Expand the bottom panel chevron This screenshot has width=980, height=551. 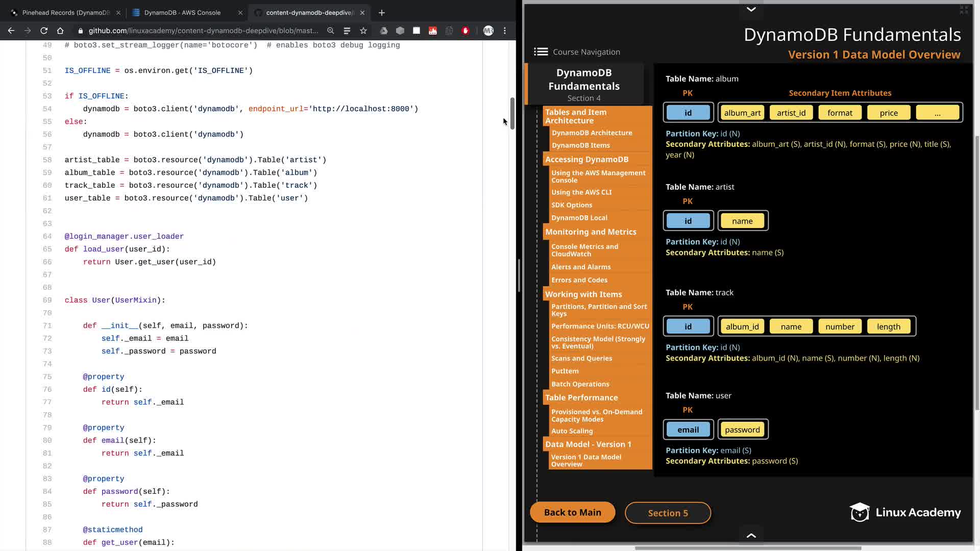click(751, 535)
